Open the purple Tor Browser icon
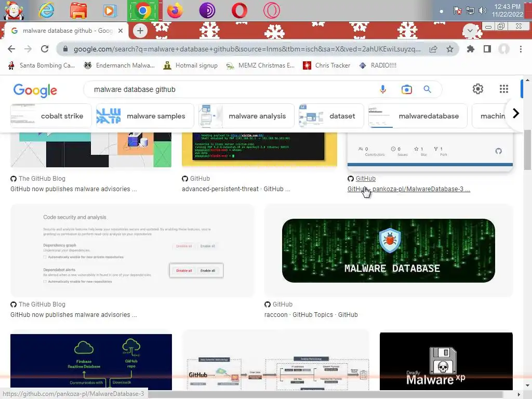The height and width of the screenshot is (399, 532). 207,11
